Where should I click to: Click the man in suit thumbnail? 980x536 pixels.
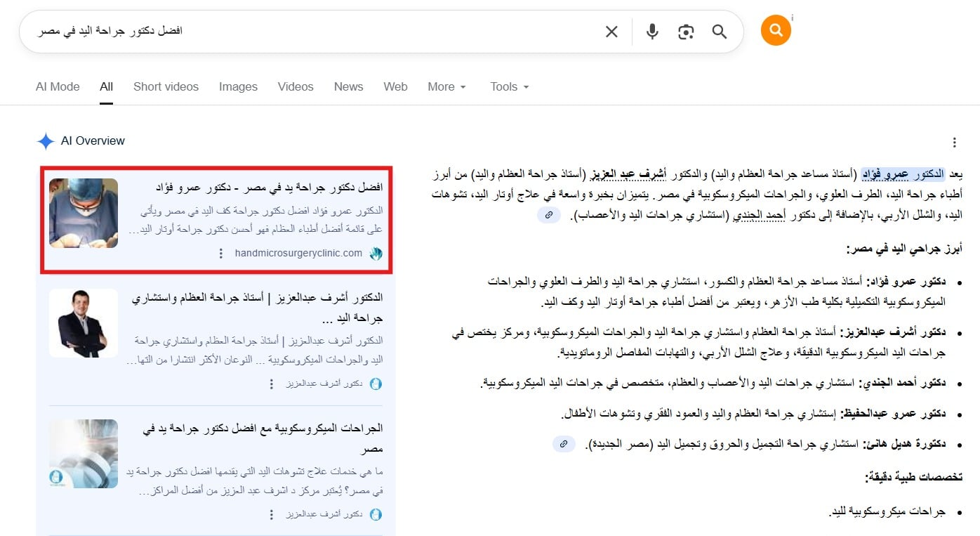pyautogui.click(x=84, y=323)
